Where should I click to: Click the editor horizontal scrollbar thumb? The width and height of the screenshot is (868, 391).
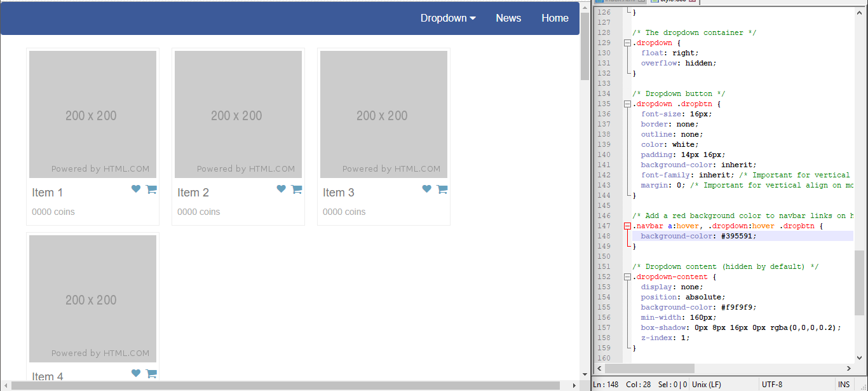tap(649, 368)
